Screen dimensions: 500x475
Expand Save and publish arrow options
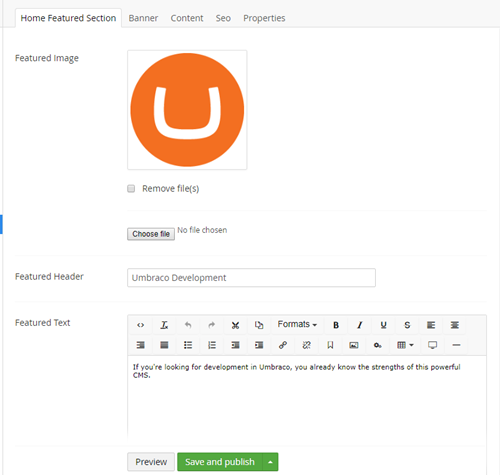pos(270,462)
